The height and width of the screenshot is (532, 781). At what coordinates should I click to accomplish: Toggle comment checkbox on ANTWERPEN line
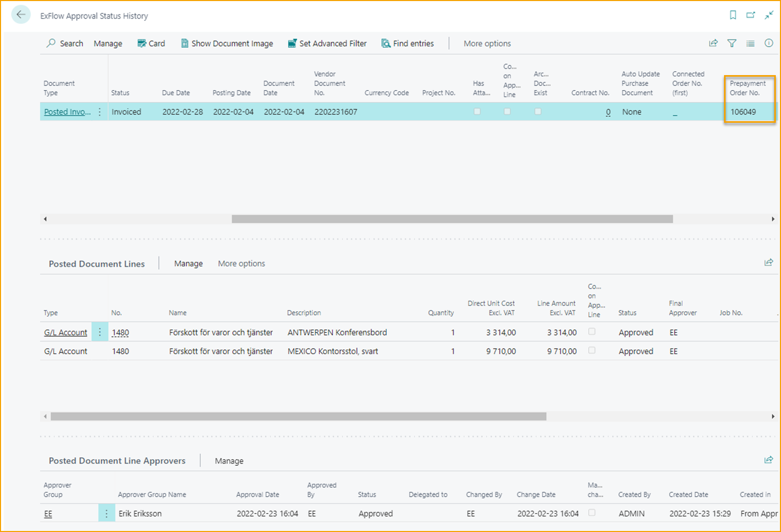[592, 332]
